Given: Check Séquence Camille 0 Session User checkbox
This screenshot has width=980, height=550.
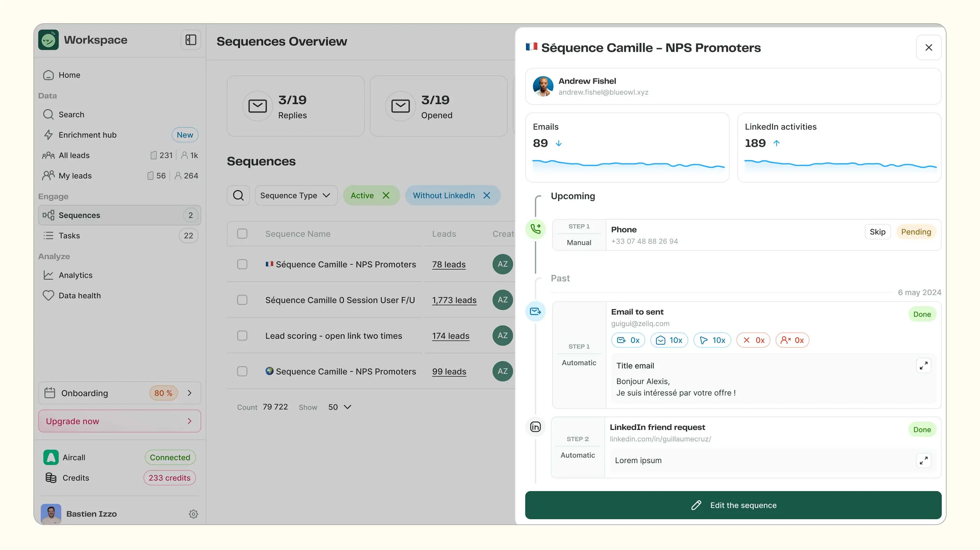Looking at the screenshot, I should pyautogui.click(x=242, y=300).
